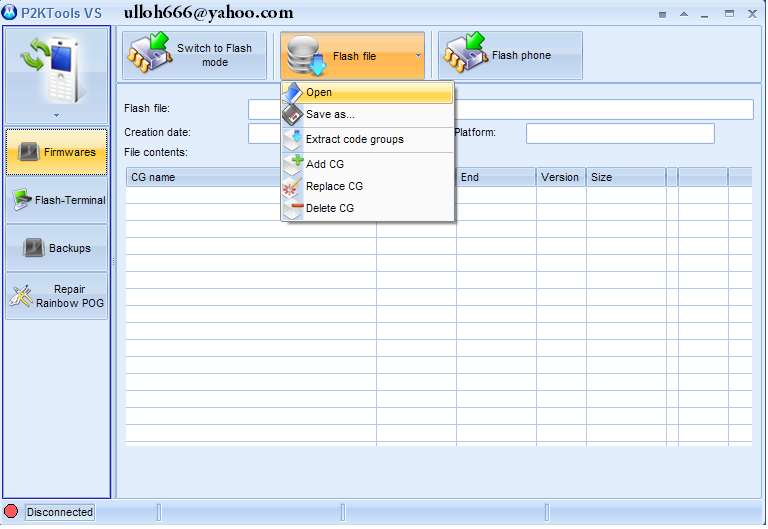Open the Firmwares section
The height and width of the screenshot is (529, 768).
click(56, 152)
